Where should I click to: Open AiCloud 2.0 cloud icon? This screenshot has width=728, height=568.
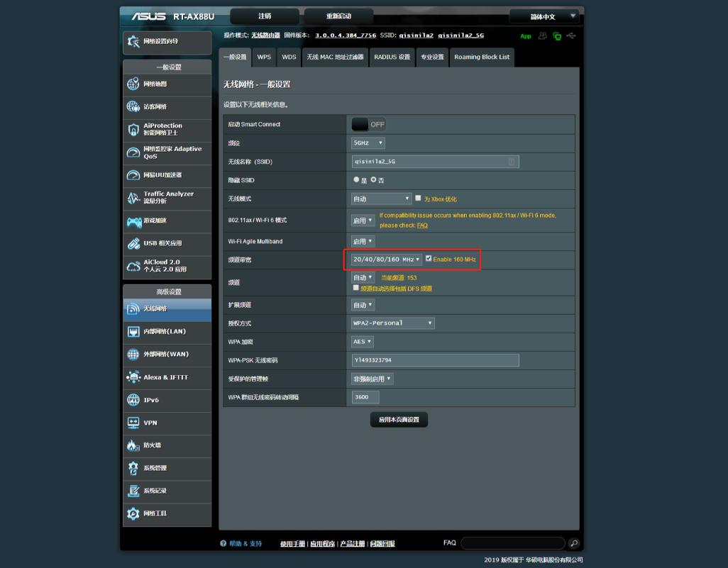133,266
